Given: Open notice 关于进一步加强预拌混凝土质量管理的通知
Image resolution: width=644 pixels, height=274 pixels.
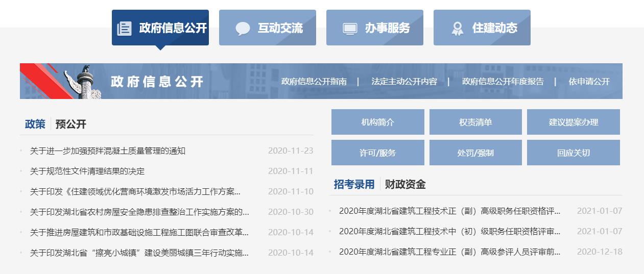Looking at the screenshot, I should (x=108, y=151).
